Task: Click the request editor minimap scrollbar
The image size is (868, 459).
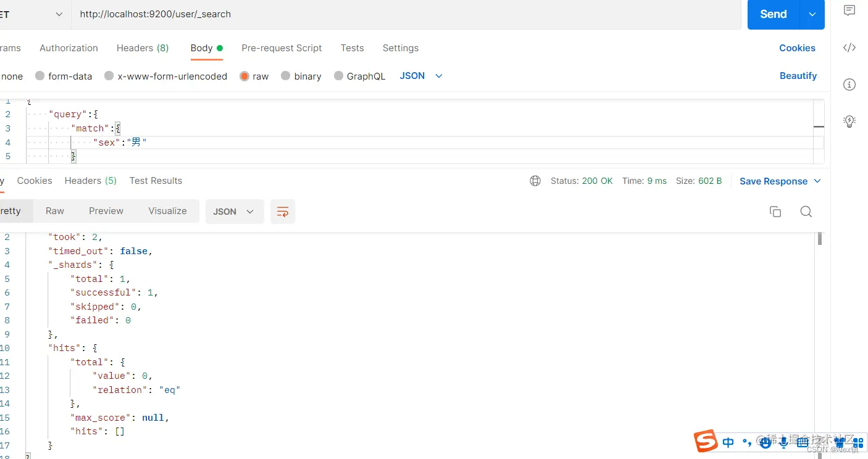Action: [x=819, y=132]
